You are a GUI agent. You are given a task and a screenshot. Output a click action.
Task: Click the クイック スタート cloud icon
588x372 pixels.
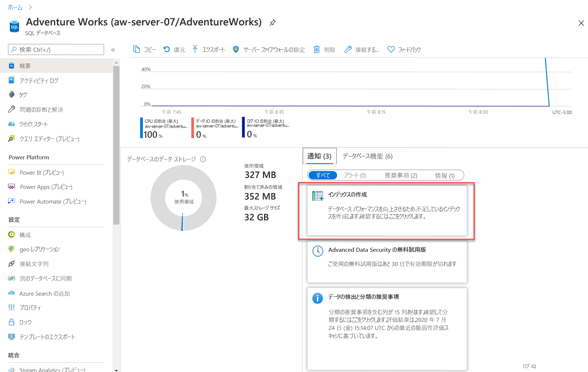click(x=12, y=124)
